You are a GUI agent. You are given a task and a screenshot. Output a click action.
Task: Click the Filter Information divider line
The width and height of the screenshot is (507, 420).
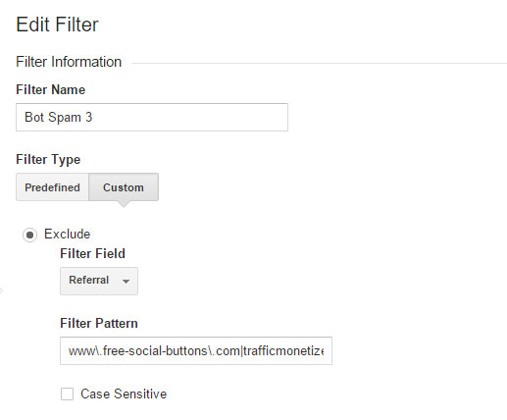point(319,63)
